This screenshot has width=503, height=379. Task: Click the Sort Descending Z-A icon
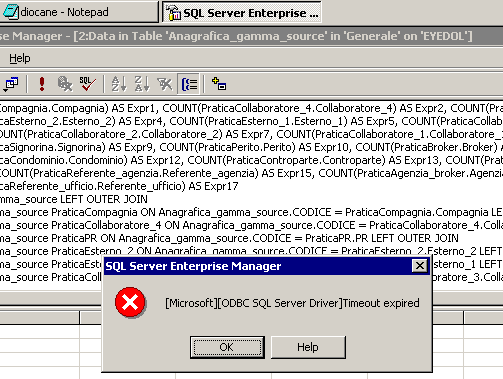click(x=142, y=84)
